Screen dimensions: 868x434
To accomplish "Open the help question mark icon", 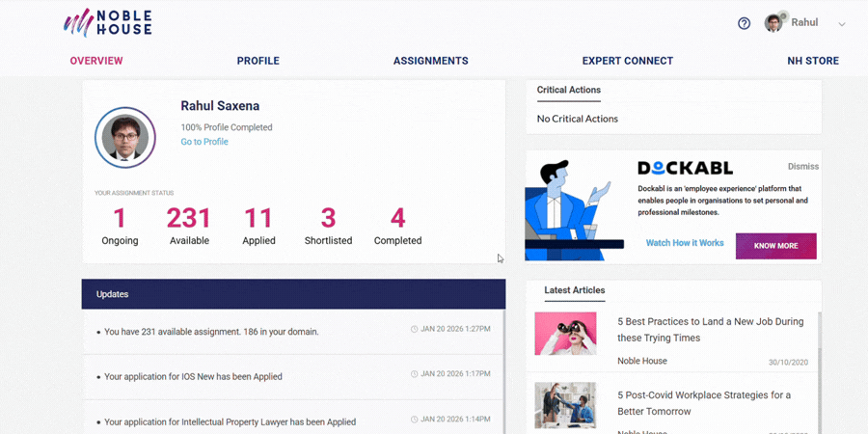I will coord(744,23).
